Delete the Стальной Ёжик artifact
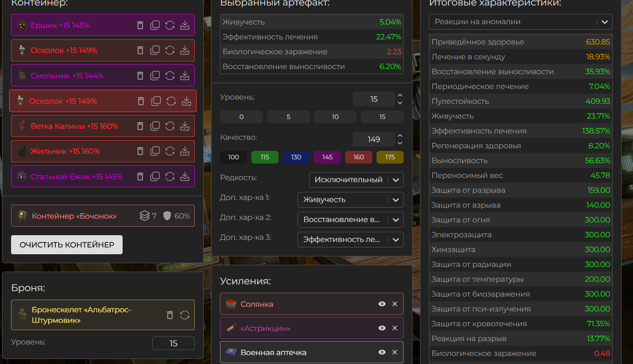Screen dimensions: 633x364 [140, 177]
